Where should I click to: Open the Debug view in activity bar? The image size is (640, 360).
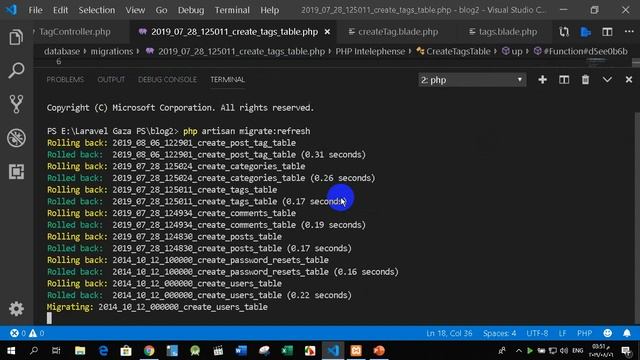coord(16,138)
